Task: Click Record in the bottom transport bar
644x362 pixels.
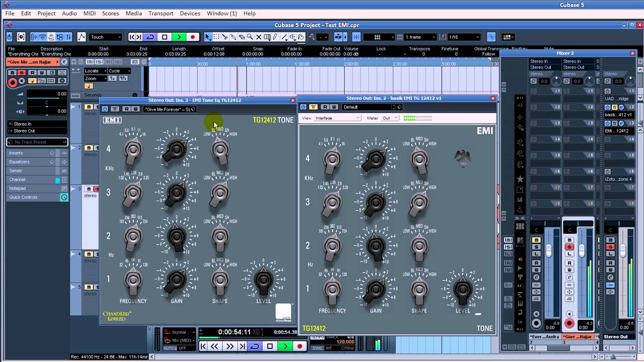Action: click(x=300, y=346)
